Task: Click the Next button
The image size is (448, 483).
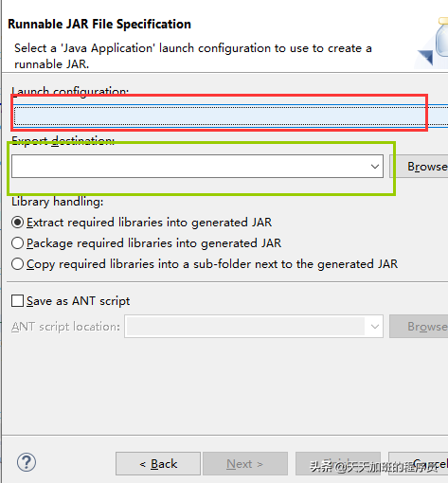Action: pos(245,464)
